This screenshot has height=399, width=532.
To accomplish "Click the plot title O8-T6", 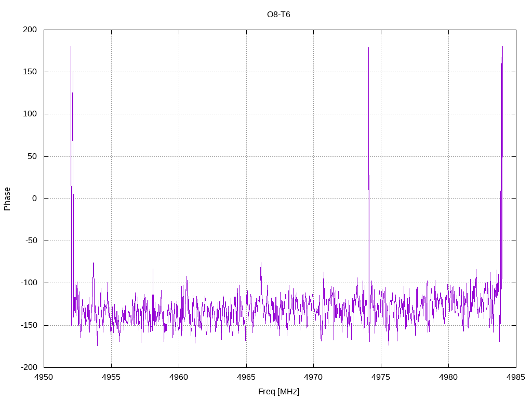I will tap(278, 15).
